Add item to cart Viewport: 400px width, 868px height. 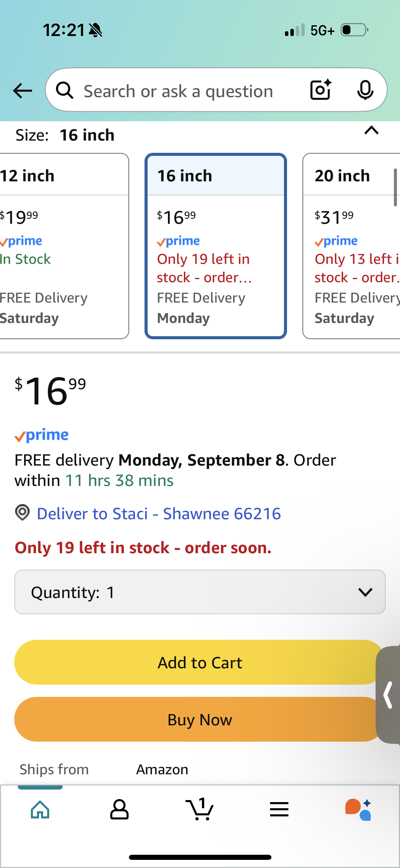(x=200, y=663)
